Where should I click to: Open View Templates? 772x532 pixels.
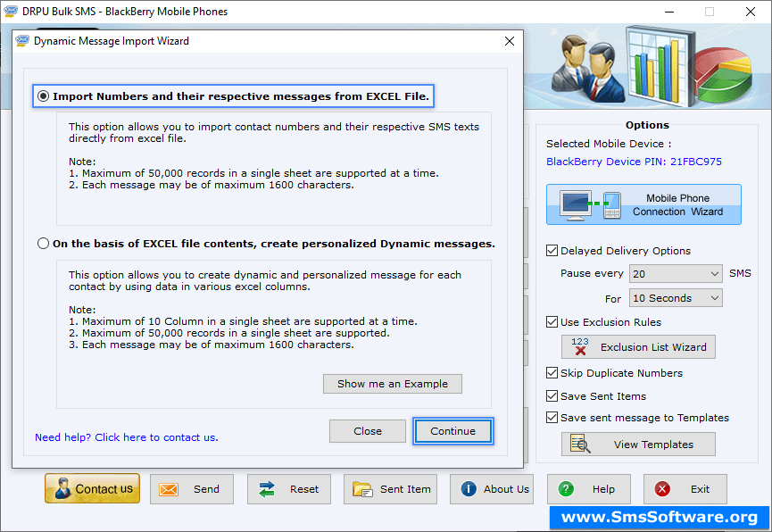(638, 445)
